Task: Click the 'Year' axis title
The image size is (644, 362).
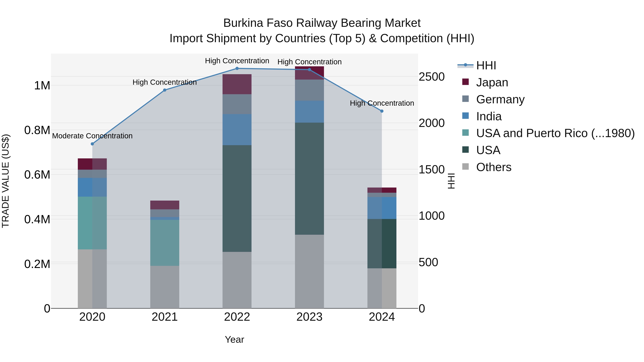Action: pos(235,339)
